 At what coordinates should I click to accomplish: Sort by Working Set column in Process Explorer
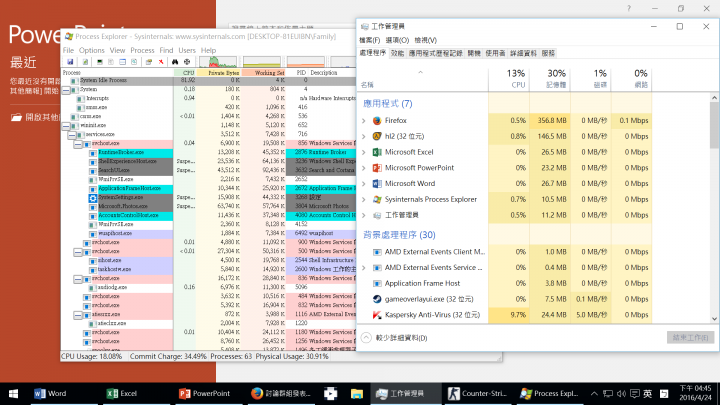pyautogui.click(x=264, y=73)
